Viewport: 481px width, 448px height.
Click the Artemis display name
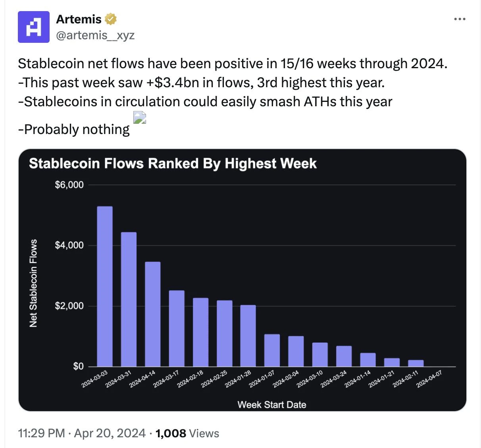pos(79,19)
